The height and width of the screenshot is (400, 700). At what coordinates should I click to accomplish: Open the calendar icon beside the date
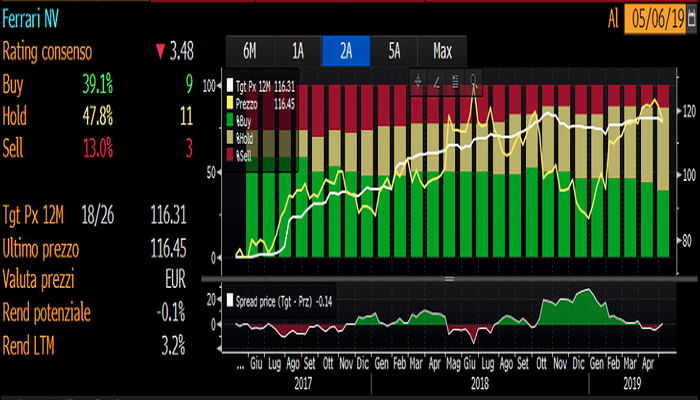692,20
